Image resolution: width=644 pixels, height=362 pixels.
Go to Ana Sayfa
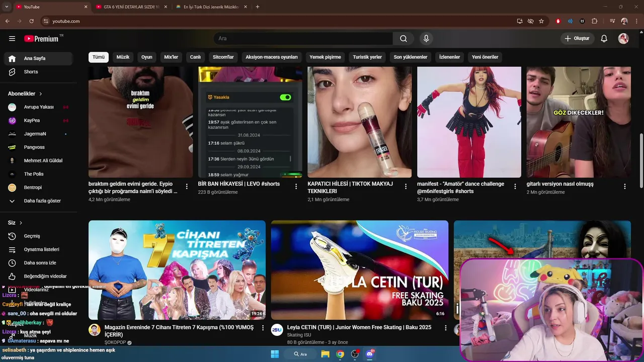tap(39, 58)
